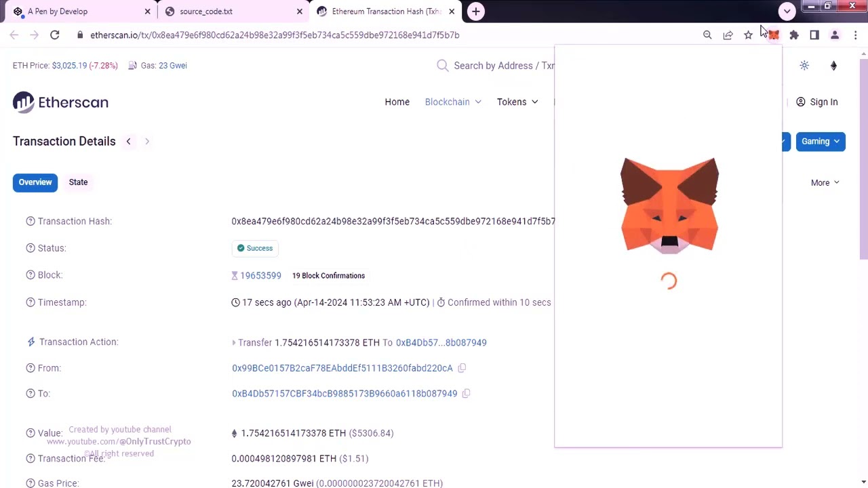Open the From address 0x99BCe0157... link
Viewport: 868px width, 488px height.
(x=342, y=368)
